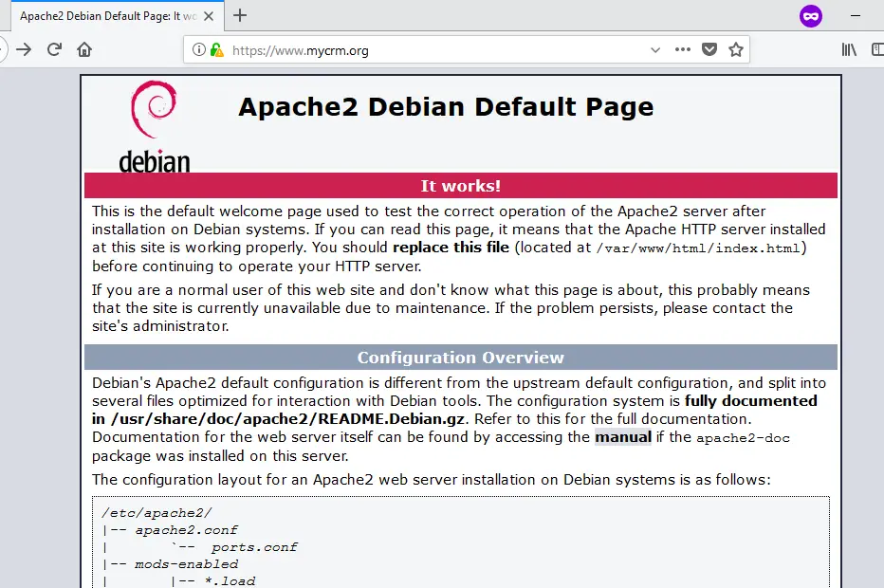Follow the manual link
The height and width of the screenshot is (588, 884).
tap(623, 437)
